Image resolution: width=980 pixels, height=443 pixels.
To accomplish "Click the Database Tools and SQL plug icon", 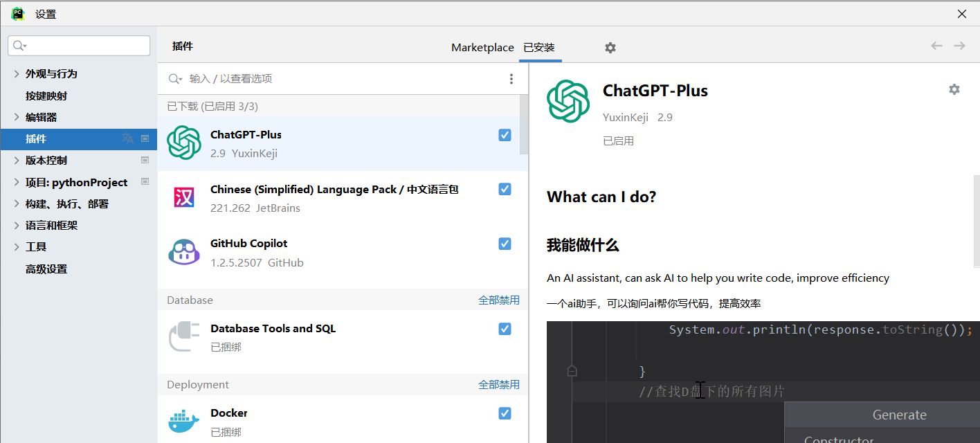I will point(183,336).
